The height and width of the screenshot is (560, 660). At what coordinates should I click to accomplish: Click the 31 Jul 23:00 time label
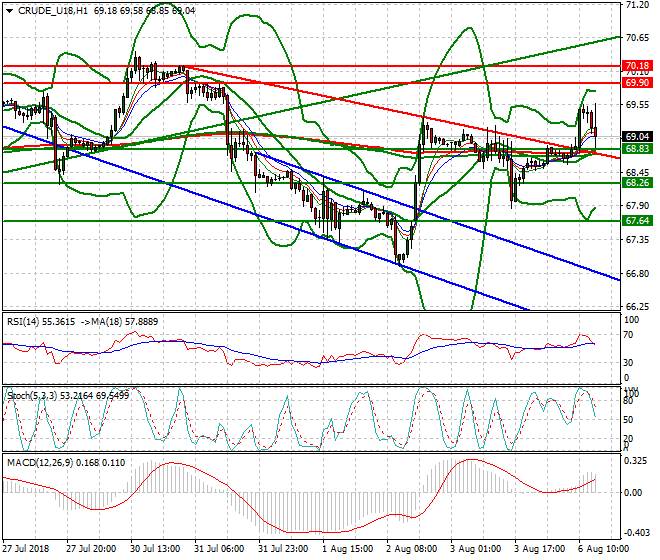tap(283, 549)
